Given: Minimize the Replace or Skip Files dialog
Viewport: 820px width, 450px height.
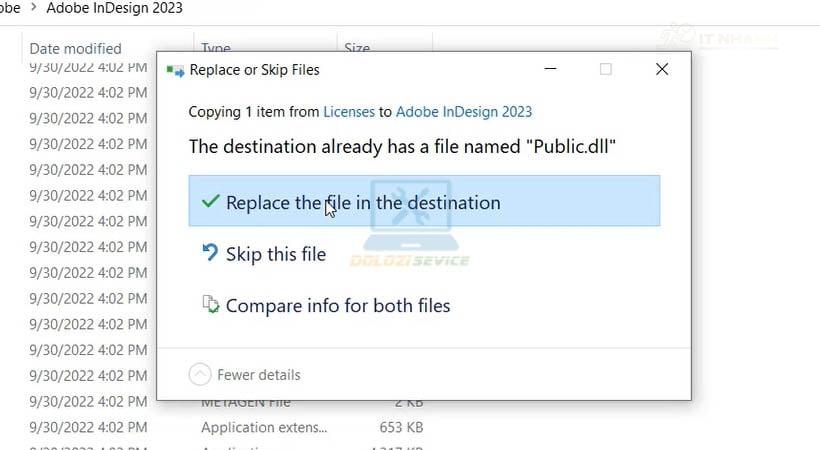Looking at the screenshot, I should click(550, 69).
